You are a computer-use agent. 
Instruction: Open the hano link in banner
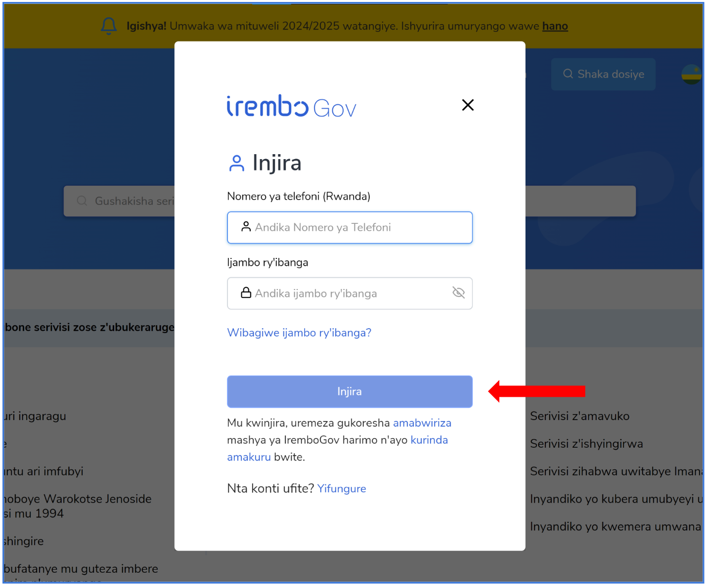click(x=555, y=26)
